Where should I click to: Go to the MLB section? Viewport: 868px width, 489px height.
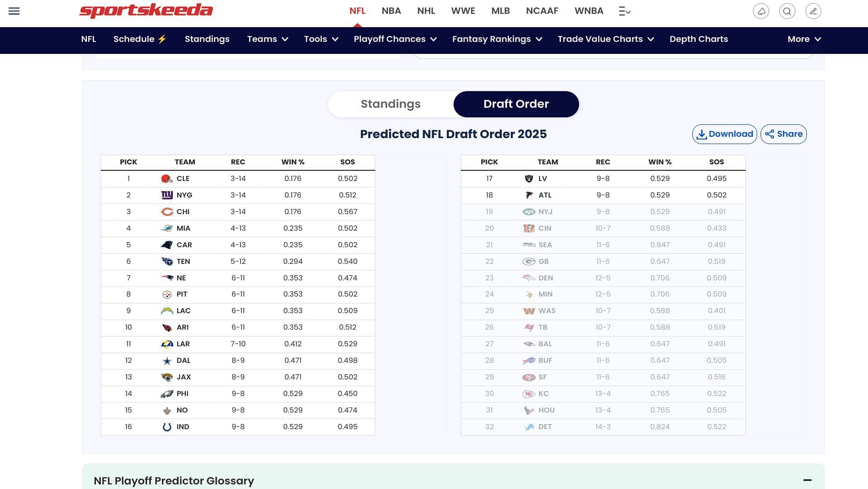tap(501, 11)
